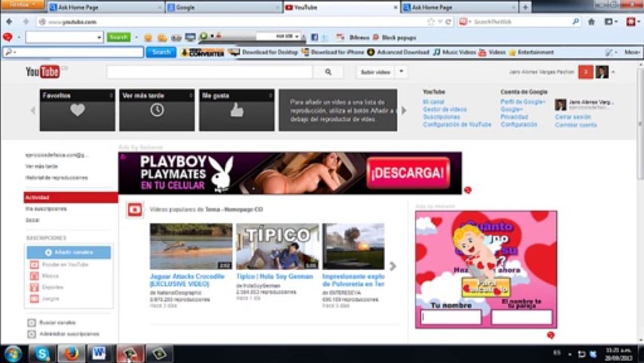
Task: Click Block popups toolbar item
Action: (x=394, y=37)
